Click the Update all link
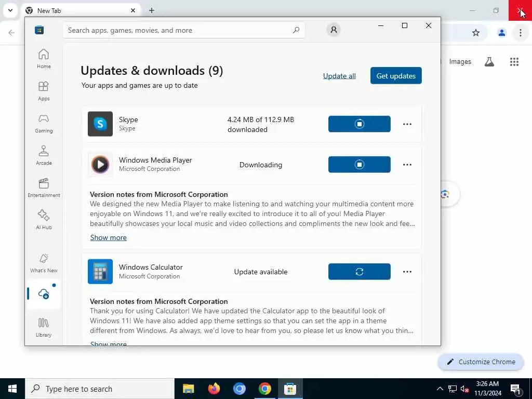This screenshot has width=532, height=399. (339, 76)
